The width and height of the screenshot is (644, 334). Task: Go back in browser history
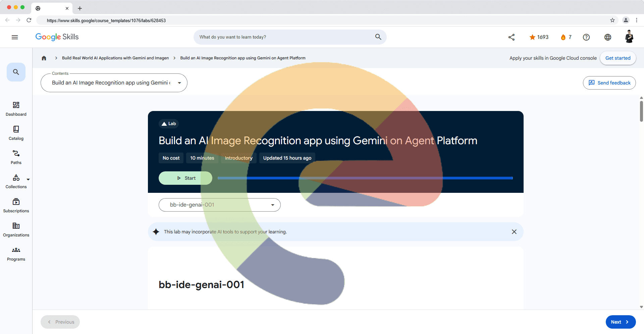tap(7, 20)
